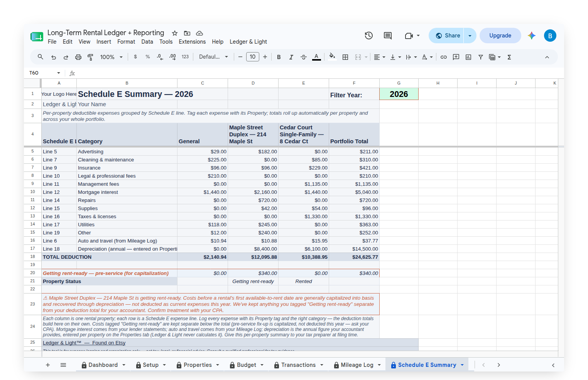Show all sheets list
The height and width of the screenshot is (380, 588).
(x=63, y=365)
